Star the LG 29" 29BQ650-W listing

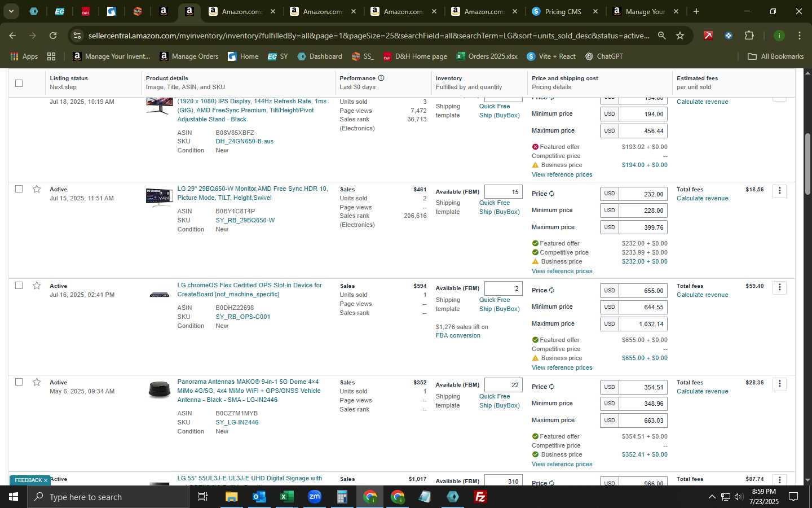[37, 189]
